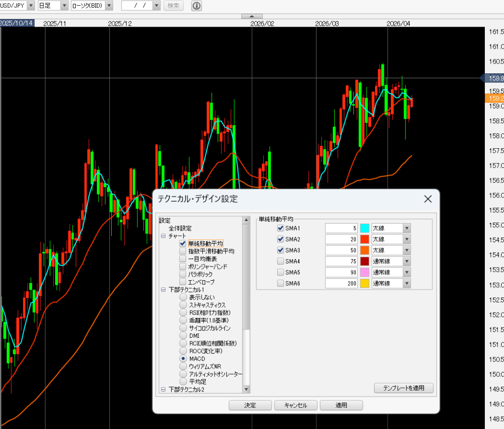Screen dimensions: 504x429
Task: Open the USD/JPY currency pair dropdown
Action: (31, 6)
